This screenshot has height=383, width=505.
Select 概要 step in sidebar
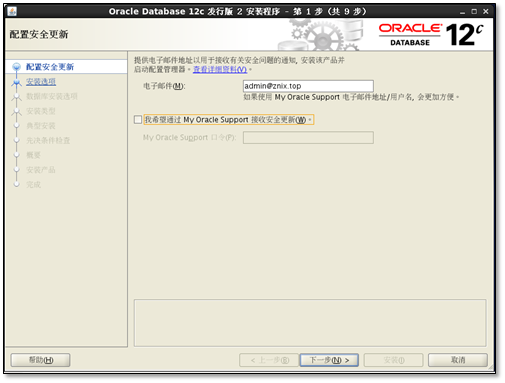coord(33,155)
